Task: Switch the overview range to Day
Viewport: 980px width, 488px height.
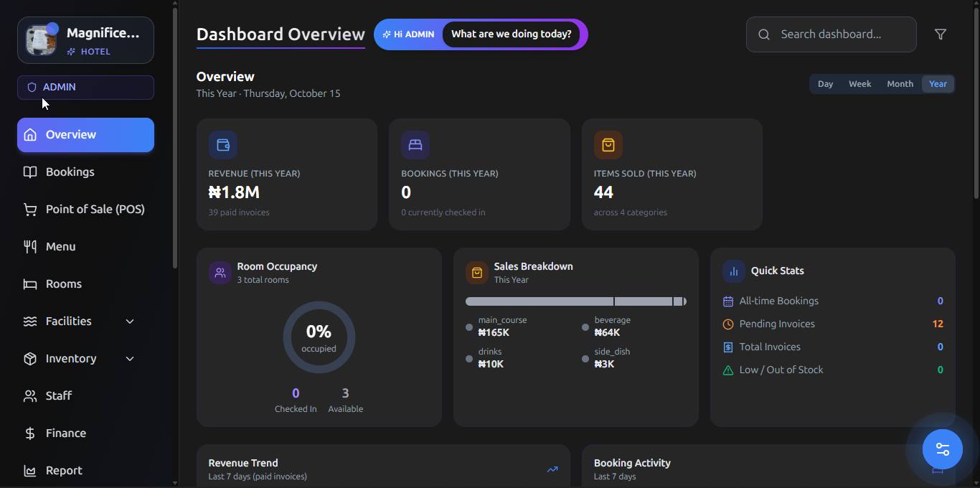Action: (826, 84)
